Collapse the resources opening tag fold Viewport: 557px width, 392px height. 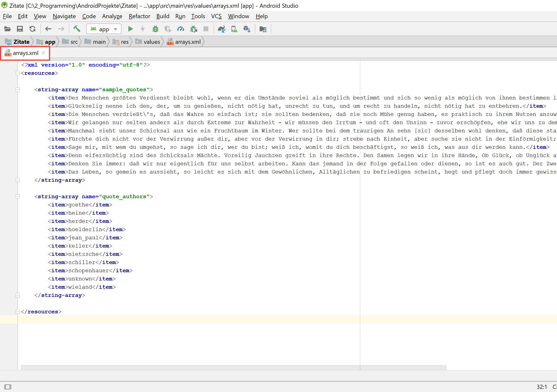pos(17,73)
